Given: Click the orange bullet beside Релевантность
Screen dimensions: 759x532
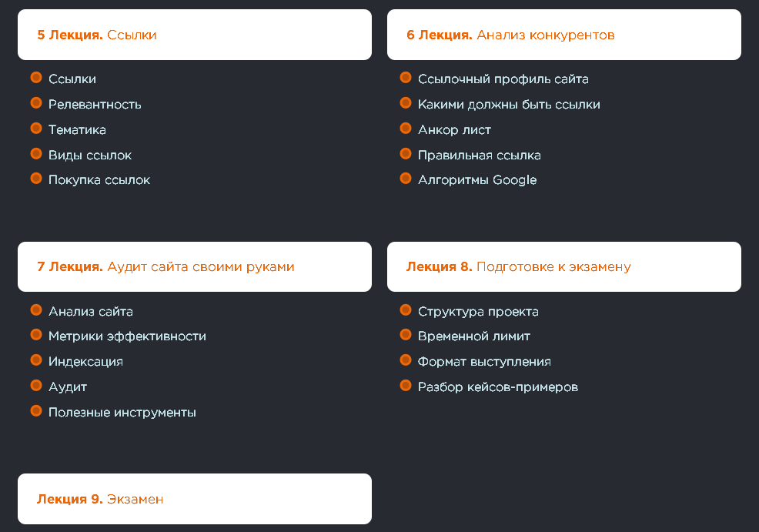Looking at the screenshot, I should click(36, 103).
